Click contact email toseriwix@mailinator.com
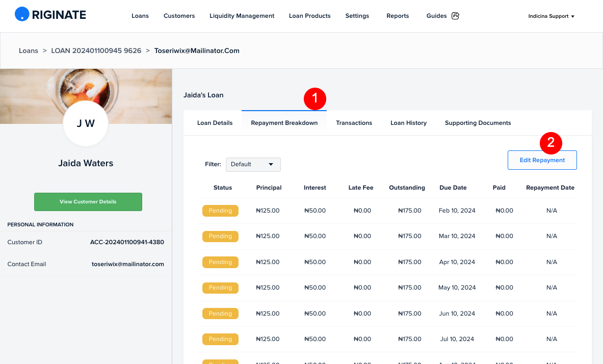The width and height of the screenshot is (603, 364). tap(127, 264)
